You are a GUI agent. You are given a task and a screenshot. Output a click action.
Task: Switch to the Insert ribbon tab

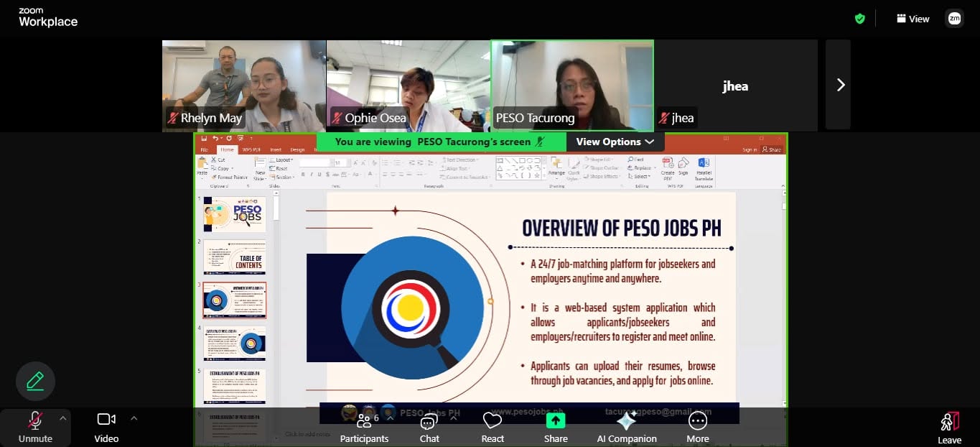click(276, 149)
